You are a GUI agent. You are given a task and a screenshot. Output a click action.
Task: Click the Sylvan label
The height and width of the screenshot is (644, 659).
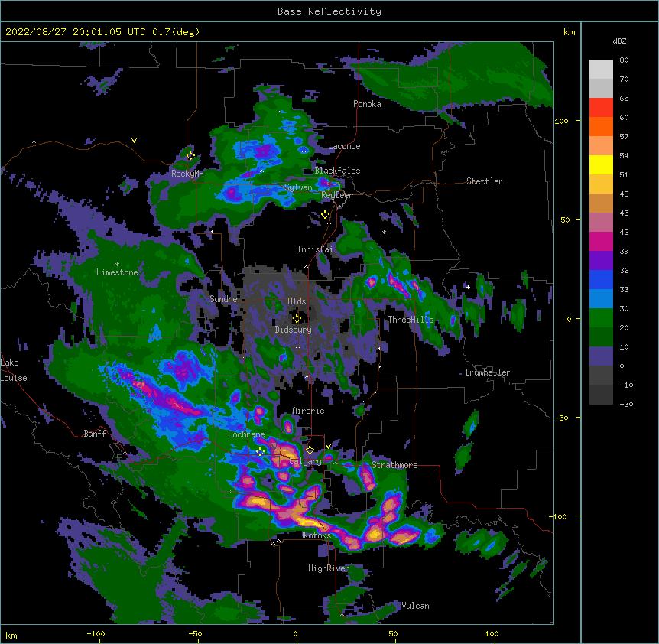298,187
